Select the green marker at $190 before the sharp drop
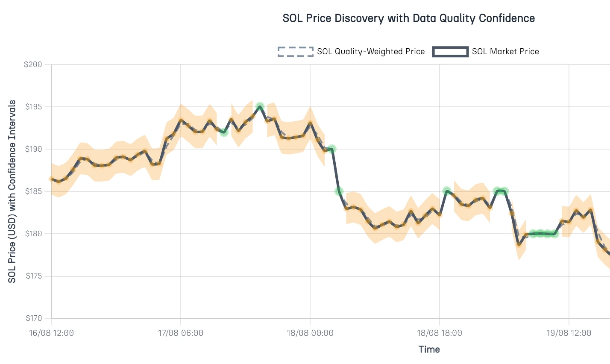Screen dimensions: 610x364 (332, 149)
